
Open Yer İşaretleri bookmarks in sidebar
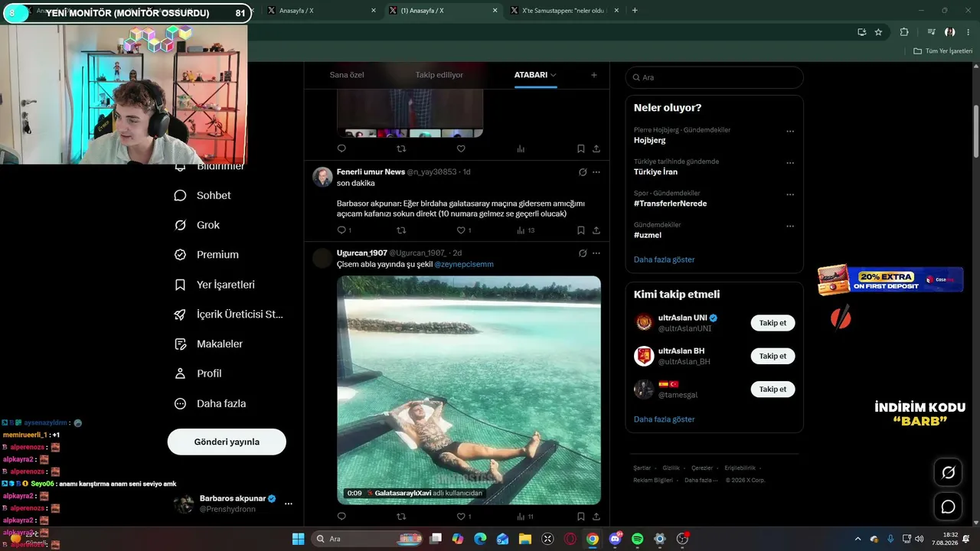point(214,285)
